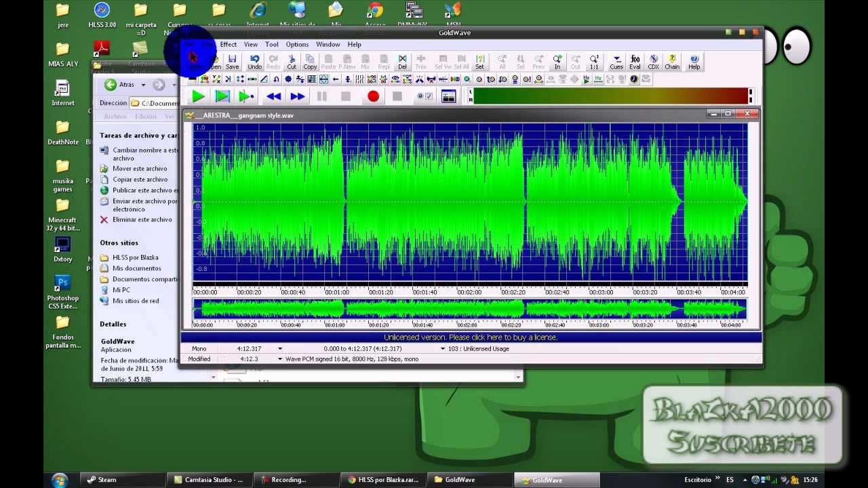Click the Mix toolbar icon
This screenshot has width=868, height=488.
(x=366, y=62)
